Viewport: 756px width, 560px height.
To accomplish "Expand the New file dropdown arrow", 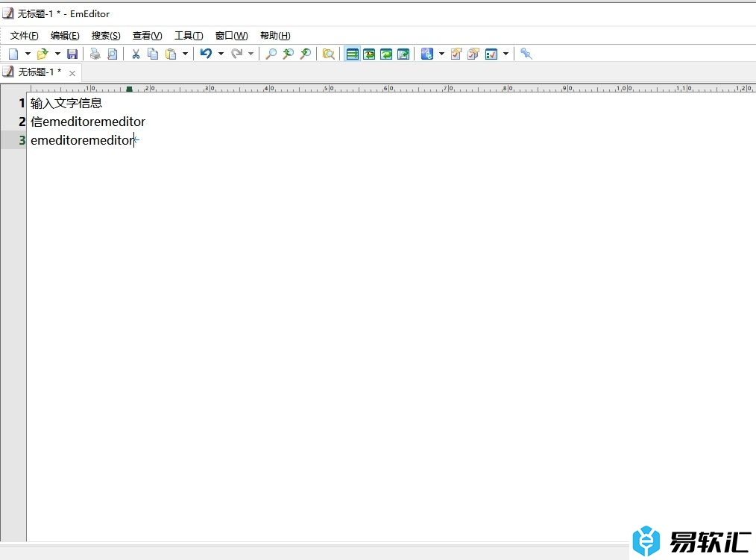I will [x=28, y=54].
